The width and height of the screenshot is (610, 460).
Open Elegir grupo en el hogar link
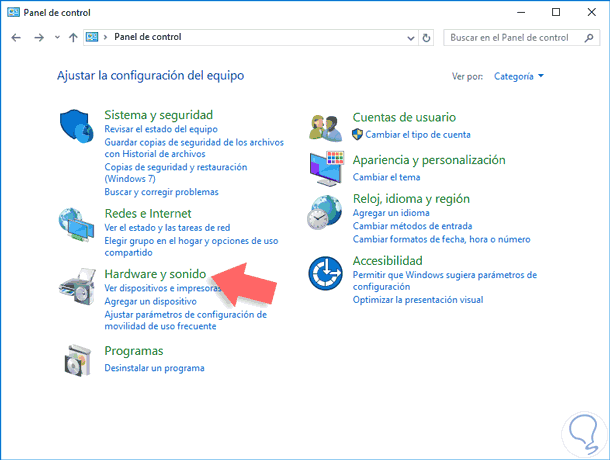tap(191, 246)
